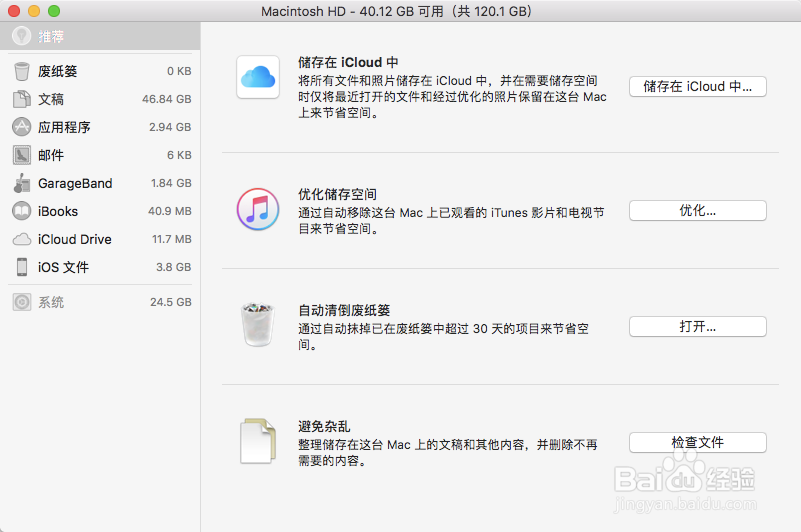Open the 应用程序 applications category icon
The height and width of the screenshot is (532, 801).
pyautogui.click(x=21, y=127)
